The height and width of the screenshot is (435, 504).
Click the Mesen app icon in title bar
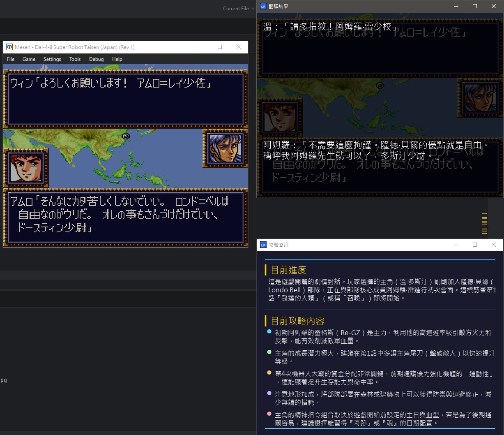(x=9, y=47)
